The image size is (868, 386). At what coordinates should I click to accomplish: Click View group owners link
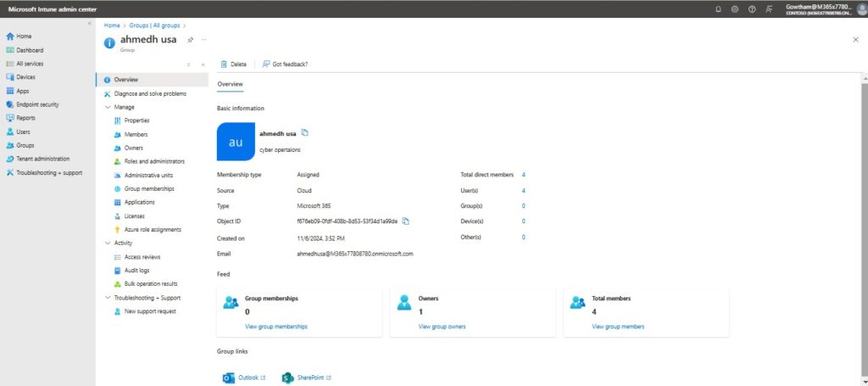(x=442, y=327)
